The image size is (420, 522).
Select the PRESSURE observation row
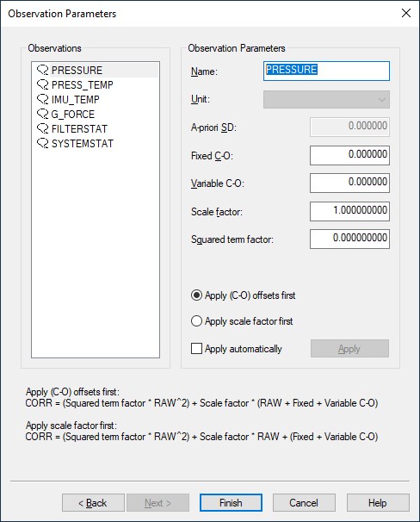[x=96, y=71]
